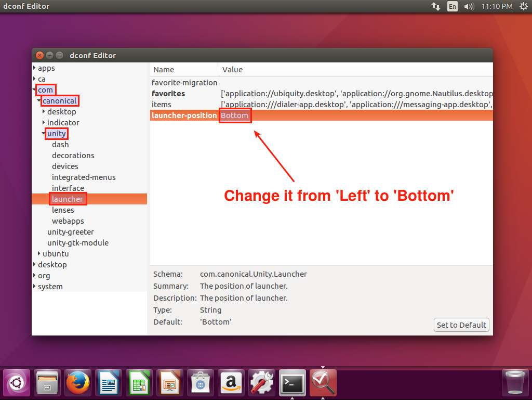Click the favorites value list with ubiquity.desktop

pyautogui.click(x=356, y=94)
